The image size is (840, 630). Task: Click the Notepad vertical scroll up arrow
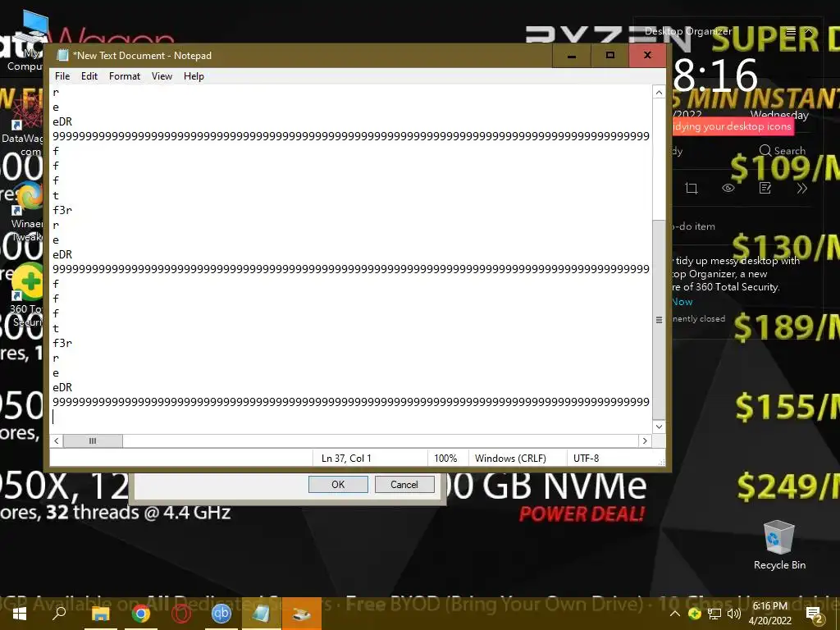[659, 92]
